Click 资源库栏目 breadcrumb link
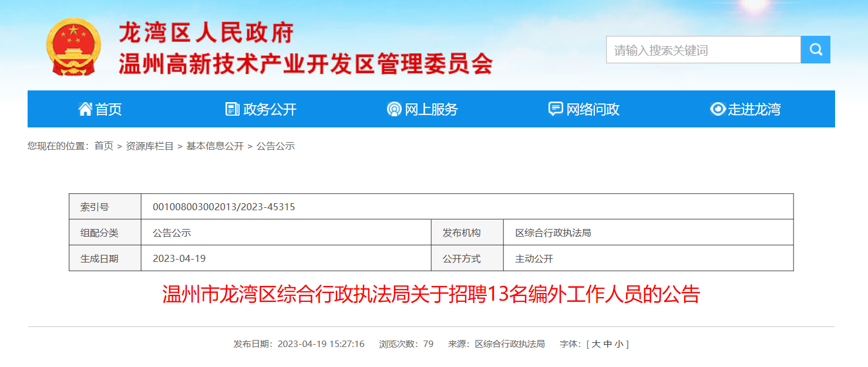 tap(150, 146)
